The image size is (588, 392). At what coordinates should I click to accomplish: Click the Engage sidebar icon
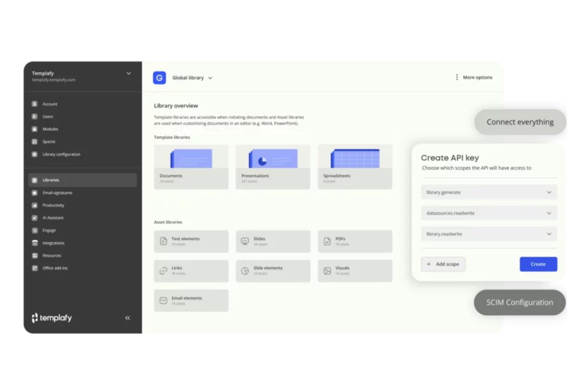coord(35,230)
